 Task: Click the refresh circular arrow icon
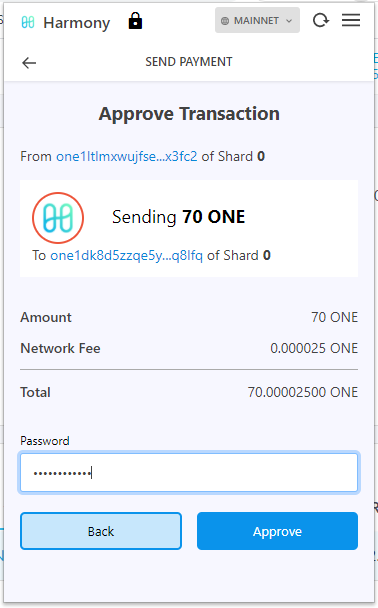pyautogui.click(x=321, y=20)
